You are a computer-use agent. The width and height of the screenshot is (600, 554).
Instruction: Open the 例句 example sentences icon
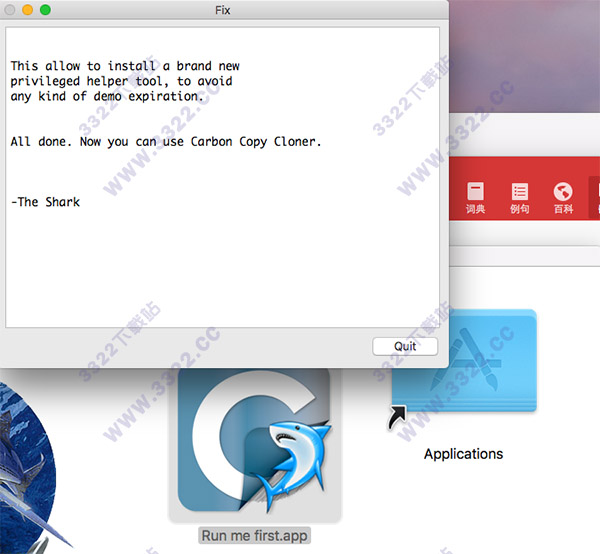point(520,197)
